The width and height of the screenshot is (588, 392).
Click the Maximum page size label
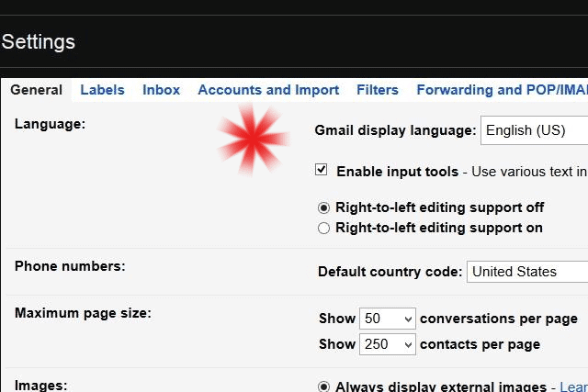83,313
